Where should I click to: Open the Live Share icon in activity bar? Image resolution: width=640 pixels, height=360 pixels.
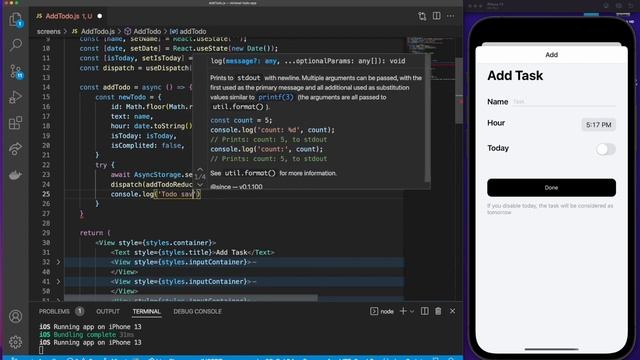point(16,149)
